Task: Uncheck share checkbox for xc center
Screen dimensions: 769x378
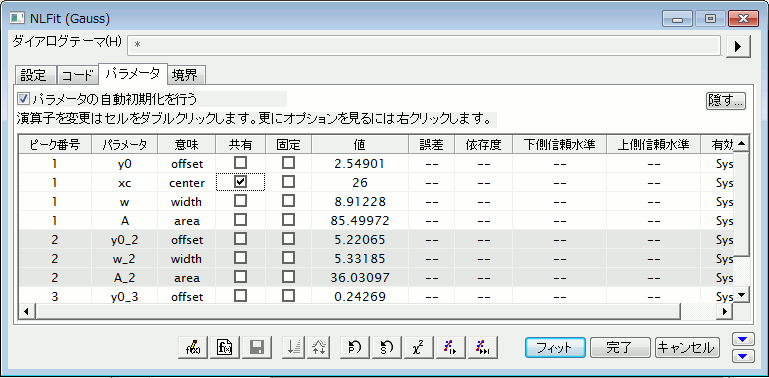Action: 240,182
